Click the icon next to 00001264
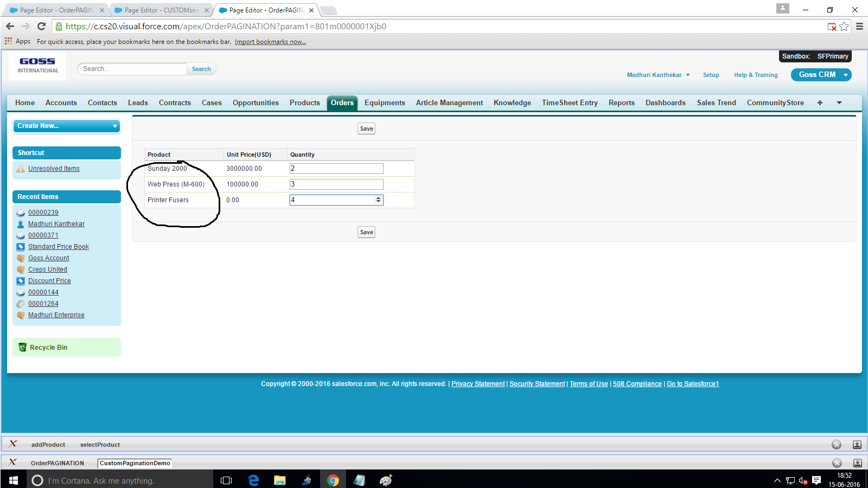 pyautogui.click(x=21, y=304)
